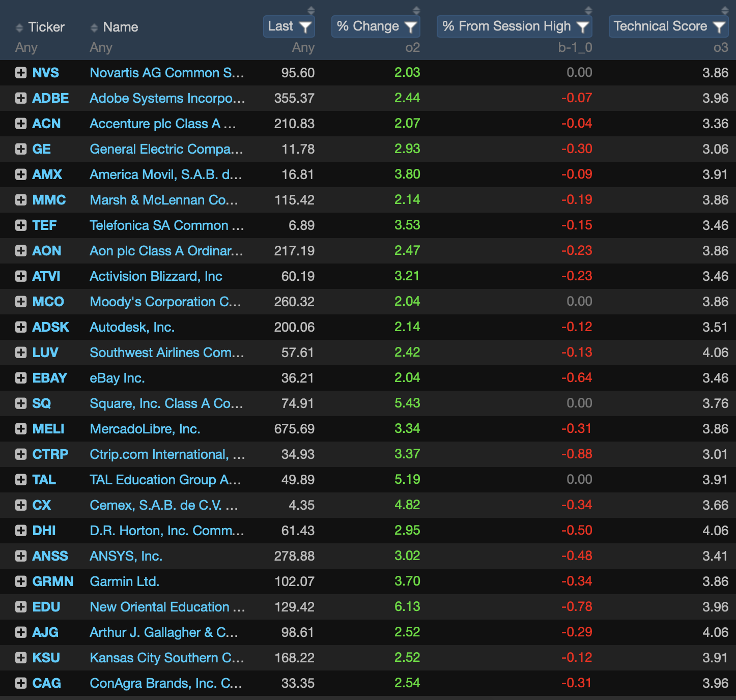This screenshot has height=700, width=736.
Task: Click the plus icon beside CTRP
Action: tap(21, 454)
